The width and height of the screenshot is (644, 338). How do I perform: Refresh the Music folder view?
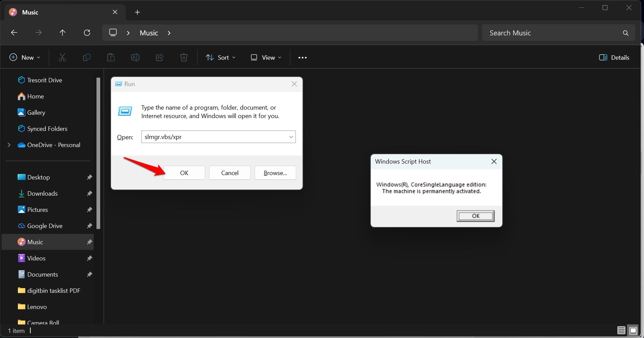click(x=87, y=33)
